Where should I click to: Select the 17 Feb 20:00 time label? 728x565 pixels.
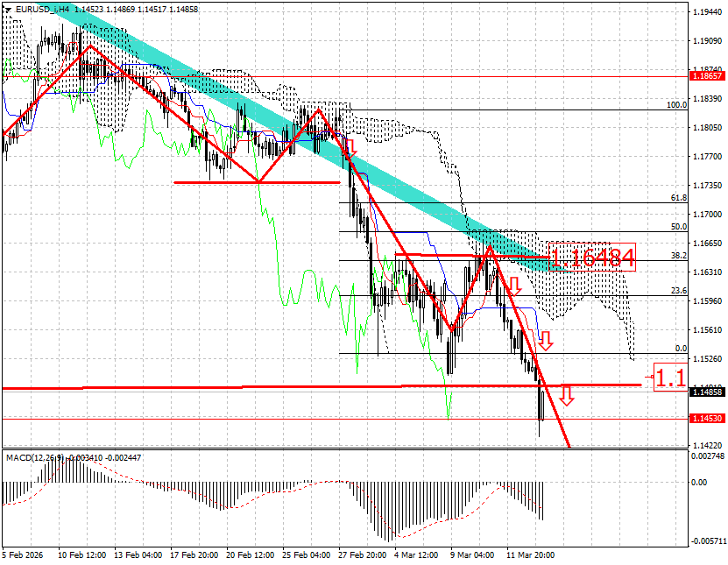194,555
